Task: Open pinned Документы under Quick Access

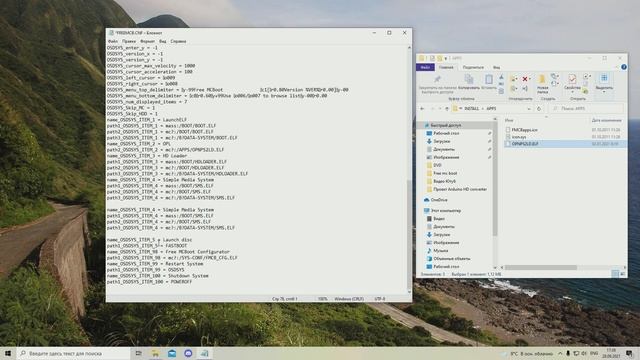Action: [443, 149]
